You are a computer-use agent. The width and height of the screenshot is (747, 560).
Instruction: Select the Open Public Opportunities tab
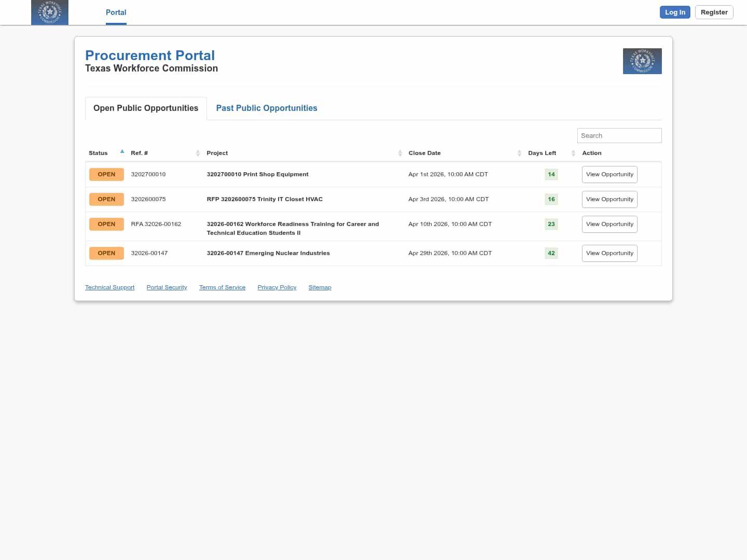[x=146, y=108]
